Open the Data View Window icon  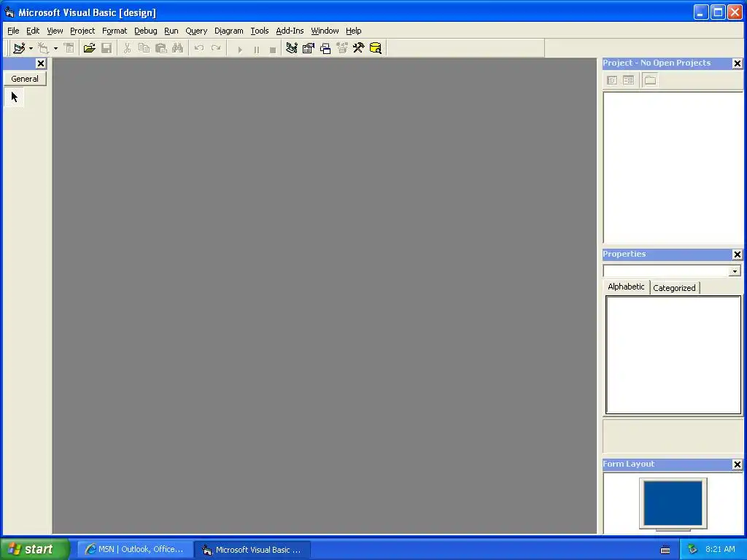click(376, 48)
